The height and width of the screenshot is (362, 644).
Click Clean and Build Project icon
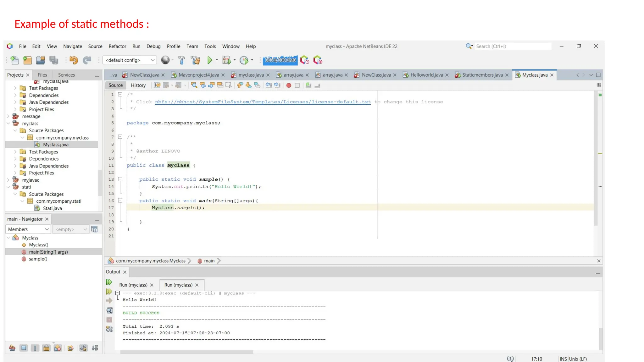[x=195, y=60]
